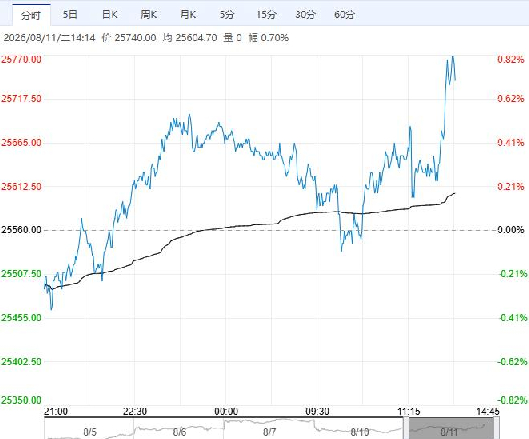Select the 8/10 section of the overview strip
Image resolution: width=529 pixels, height=439 pixels.
click(360, 432)
